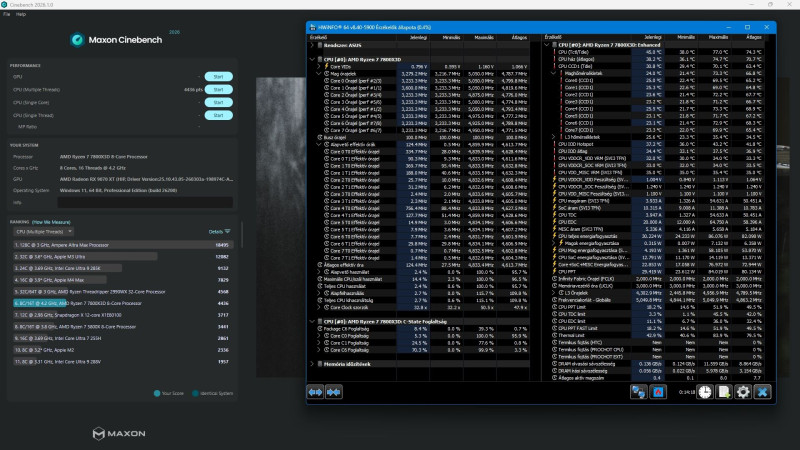
Task: Select the Apple M2 ranking row
Action: click(x=121, y=350)
